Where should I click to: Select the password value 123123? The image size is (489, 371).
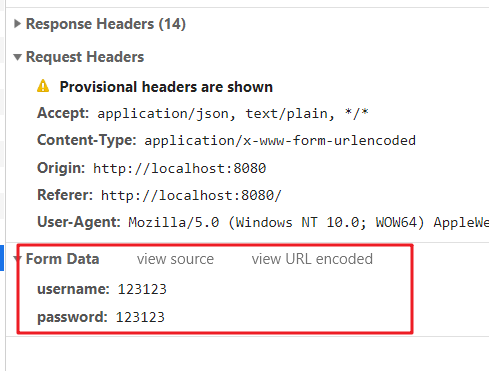(x=140, y=317)
